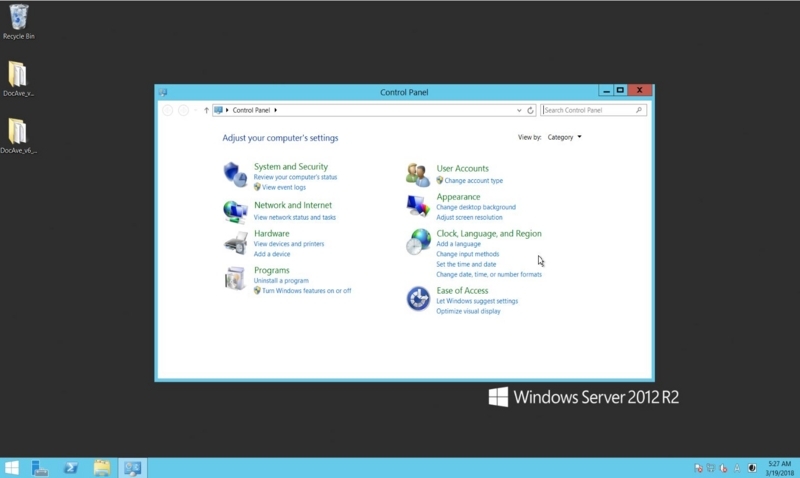Viewport: 800px width, 478px height.
Task: Click the round system tray icon beside clock
Action: coord(752,468)
